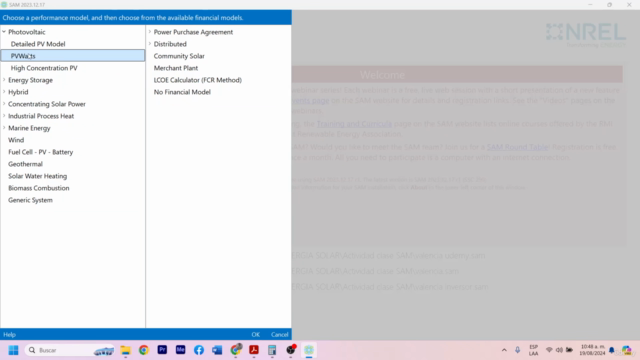Select No Financial Model
640x360 pixels.
[x=182, y=92]
